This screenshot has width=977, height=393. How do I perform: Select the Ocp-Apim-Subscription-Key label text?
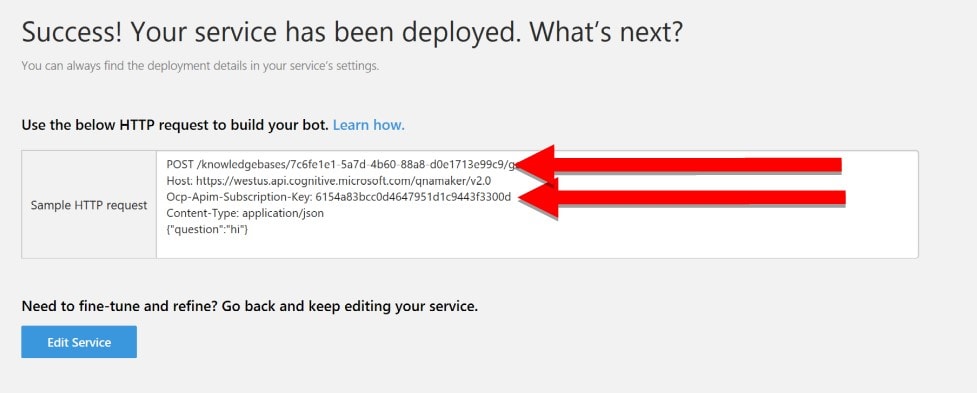[239, 197]
